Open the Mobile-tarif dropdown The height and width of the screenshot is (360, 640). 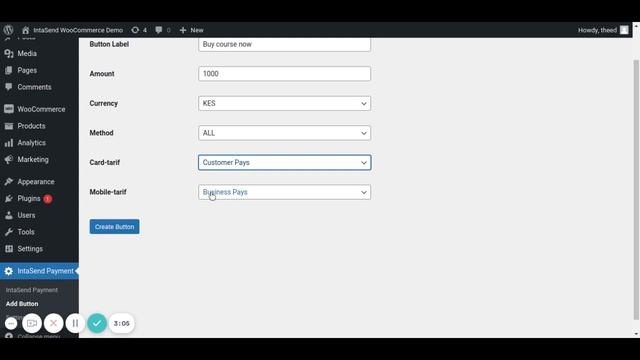(x=284, y=192)
